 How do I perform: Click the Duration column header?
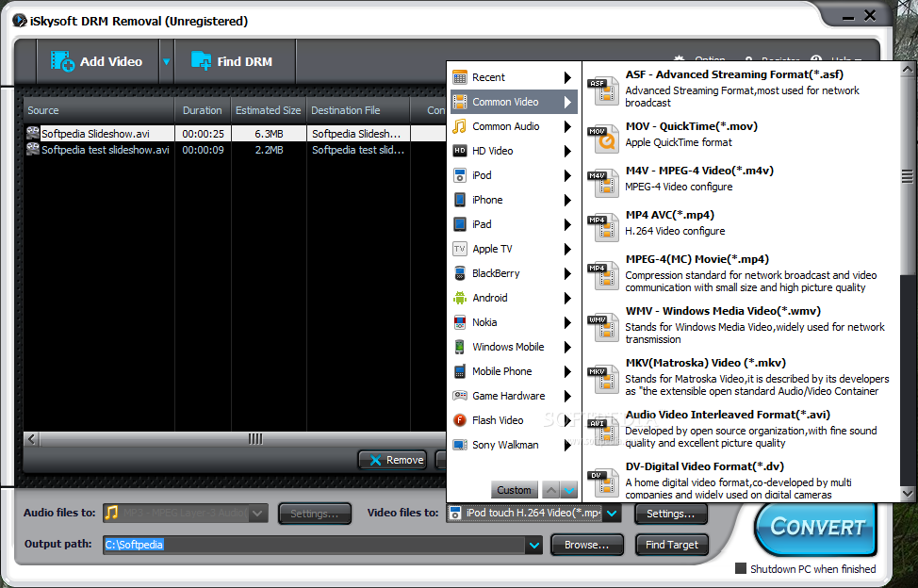click(x=203, y=110)
